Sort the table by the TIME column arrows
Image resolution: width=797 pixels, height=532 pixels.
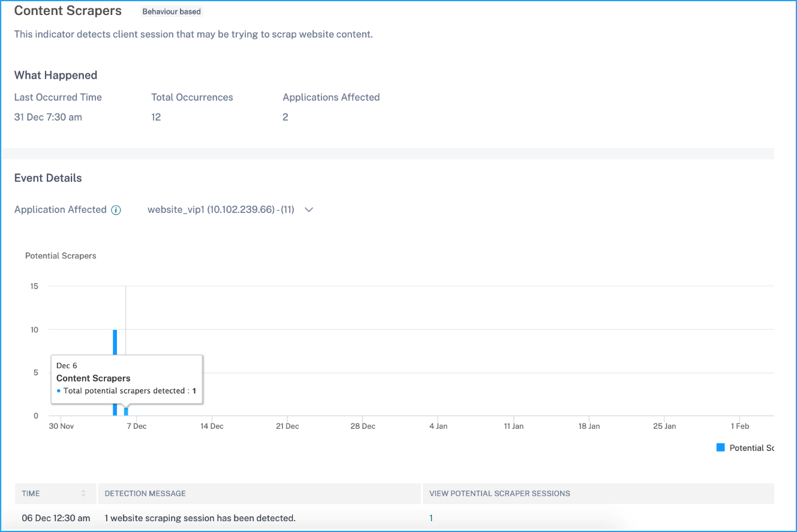click(x=83, y=494)
